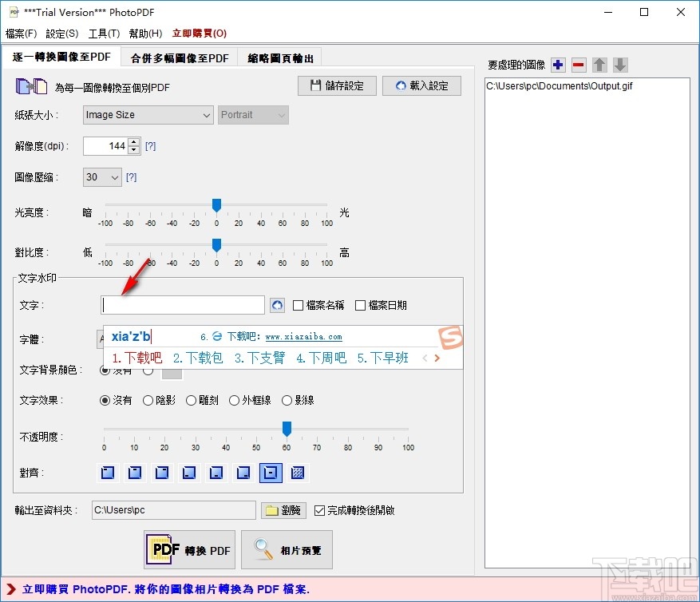Click the red minus icon to remove image
Screen dimensions: 700x602
(579, 65)
